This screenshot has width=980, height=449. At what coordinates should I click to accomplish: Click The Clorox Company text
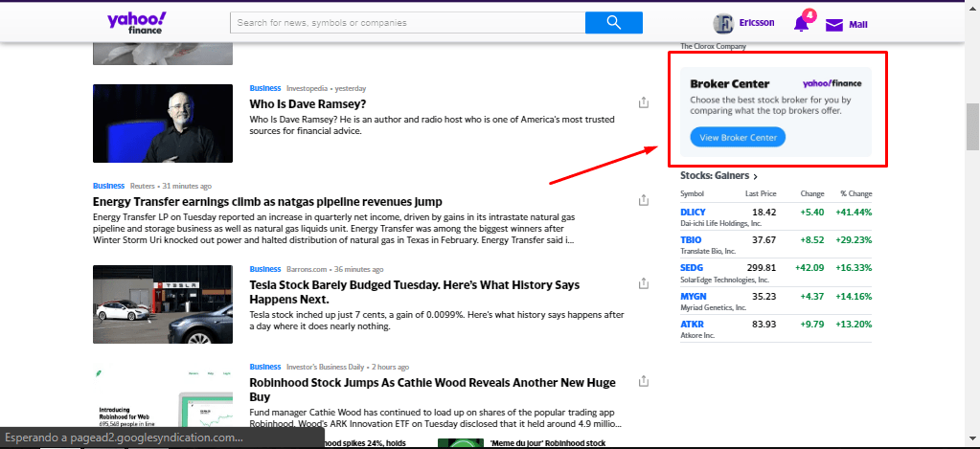(713, 46)
